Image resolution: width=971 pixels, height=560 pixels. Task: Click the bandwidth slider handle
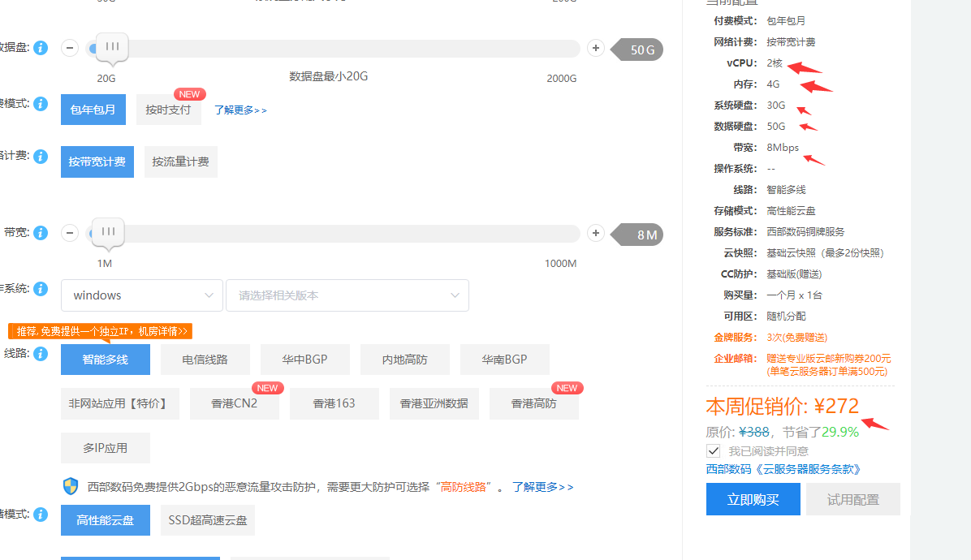pyautogui.click(x=108, y=232)
